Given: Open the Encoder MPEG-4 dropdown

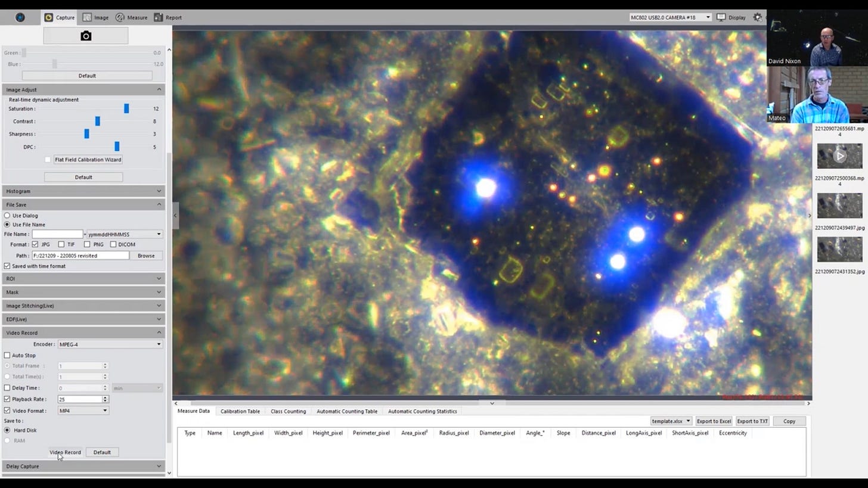Looking at the screenshot, I should click(110, 344).
